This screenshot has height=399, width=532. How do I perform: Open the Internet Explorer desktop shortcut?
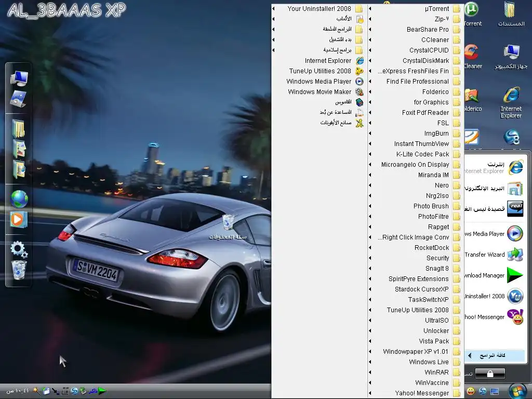(x=511, y=103)
